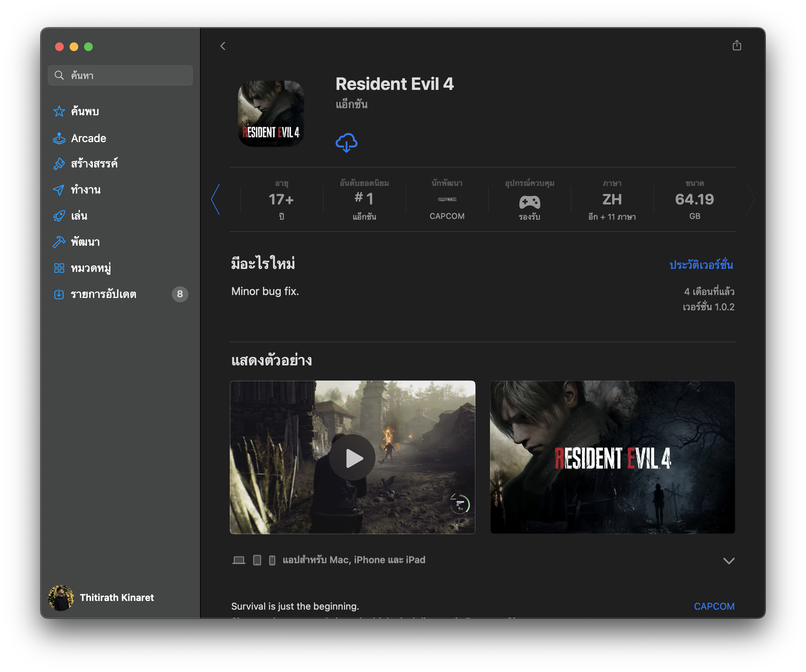This screenshot has height=672, width=806.
Task: Open ค้นพบ (Discover) with the star icon
Action: tap(85, 111)
